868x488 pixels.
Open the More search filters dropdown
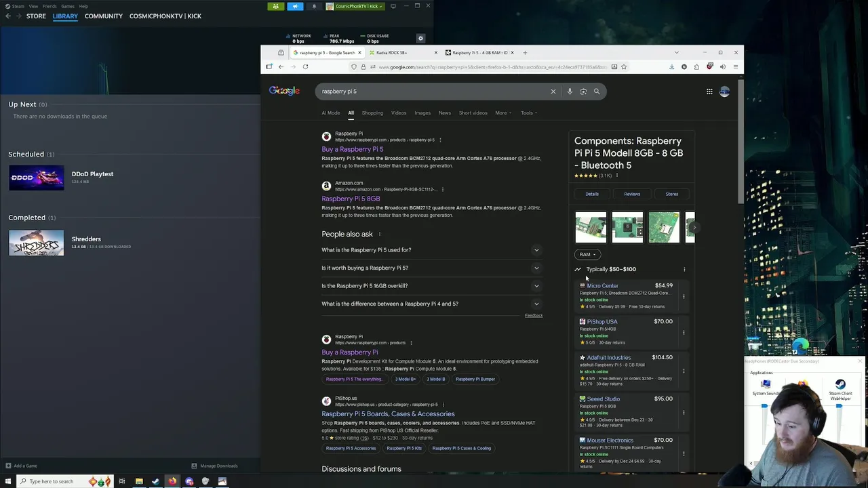tap(503, 113)
